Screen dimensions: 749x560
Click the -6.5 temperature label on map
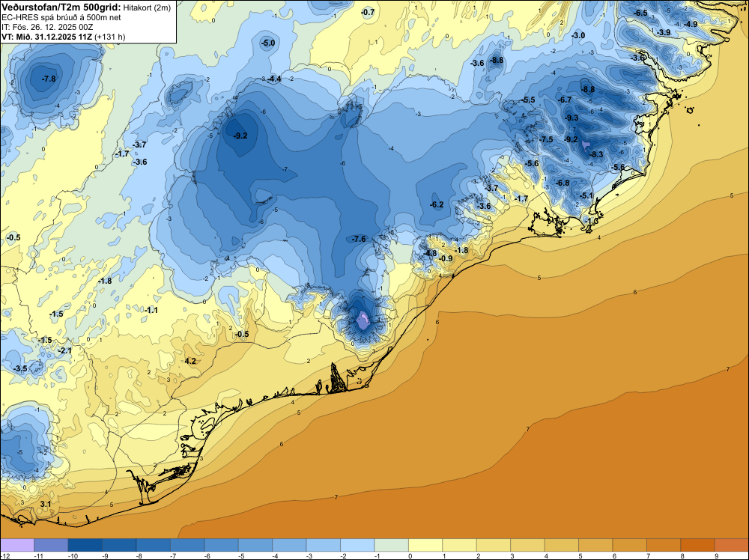(640, 13)
